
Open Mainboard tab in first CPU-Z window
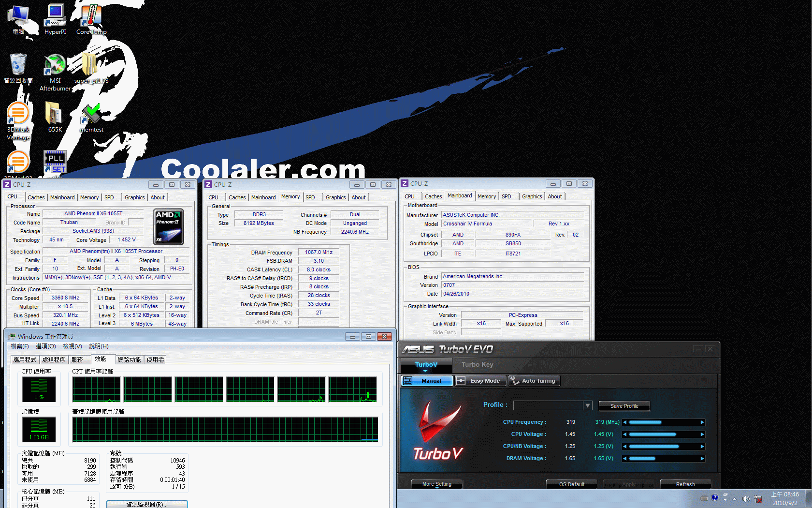(62, 197)
